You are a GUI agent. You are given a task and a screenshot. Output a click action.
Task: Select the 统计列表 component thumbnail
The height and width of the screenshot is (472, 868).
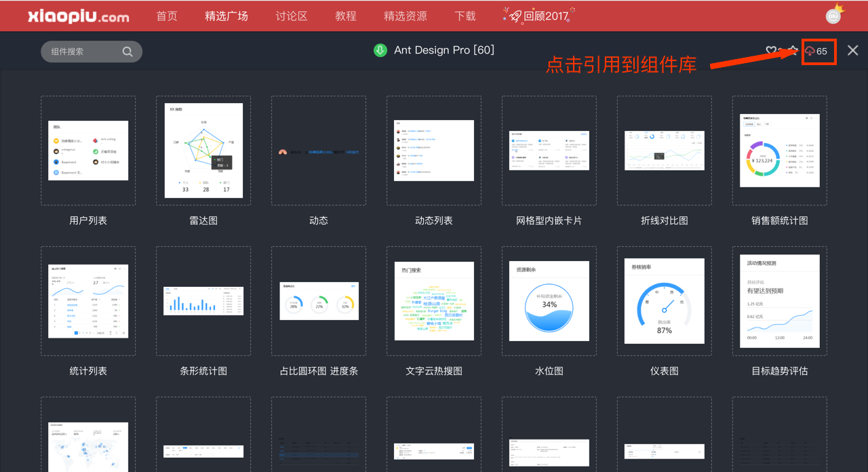[x=88, y=301]
